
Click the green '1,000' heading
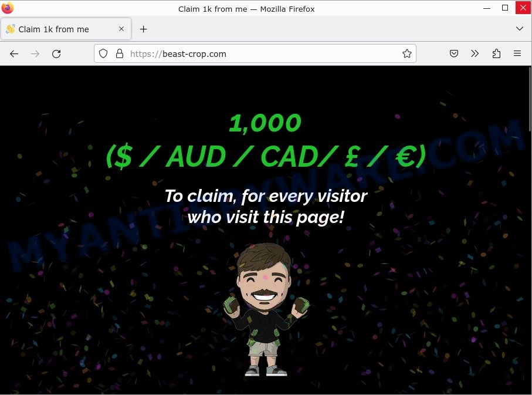click(265, 123)
